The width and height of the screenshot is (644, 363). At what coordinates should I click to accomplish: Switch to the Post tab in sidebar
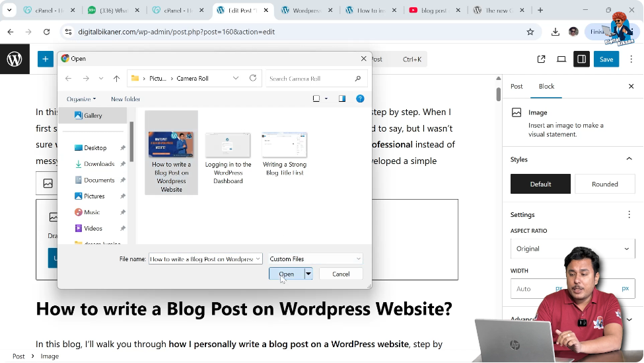517,87
